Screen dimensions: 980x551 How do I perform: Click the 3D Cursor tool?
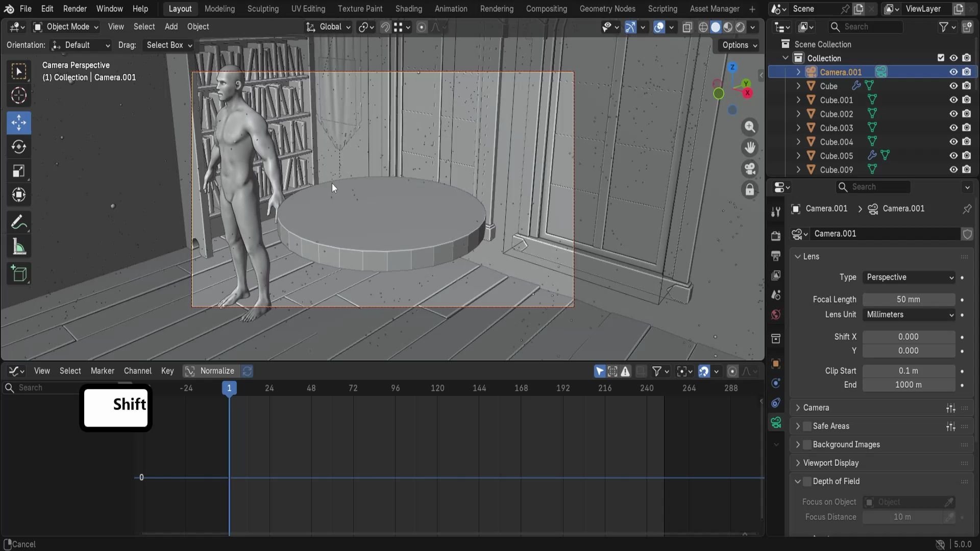(19, 95)
